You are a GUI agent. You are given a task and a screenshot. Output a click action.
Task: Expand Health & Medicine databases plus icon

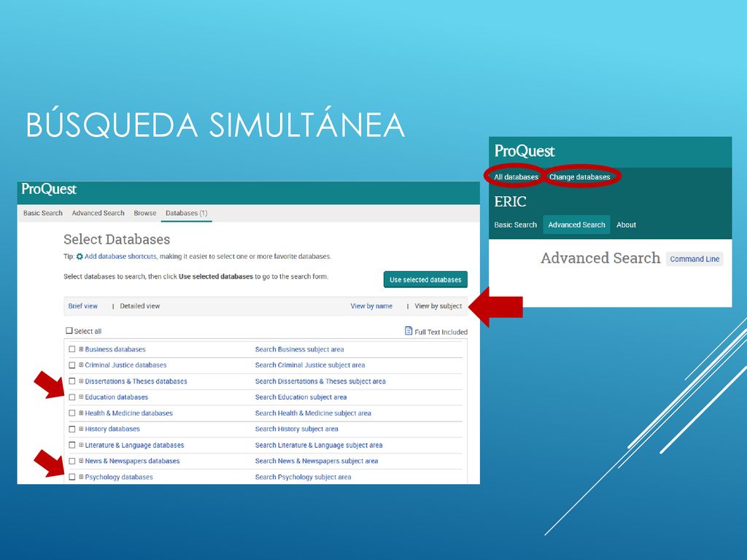coord(81,413)
